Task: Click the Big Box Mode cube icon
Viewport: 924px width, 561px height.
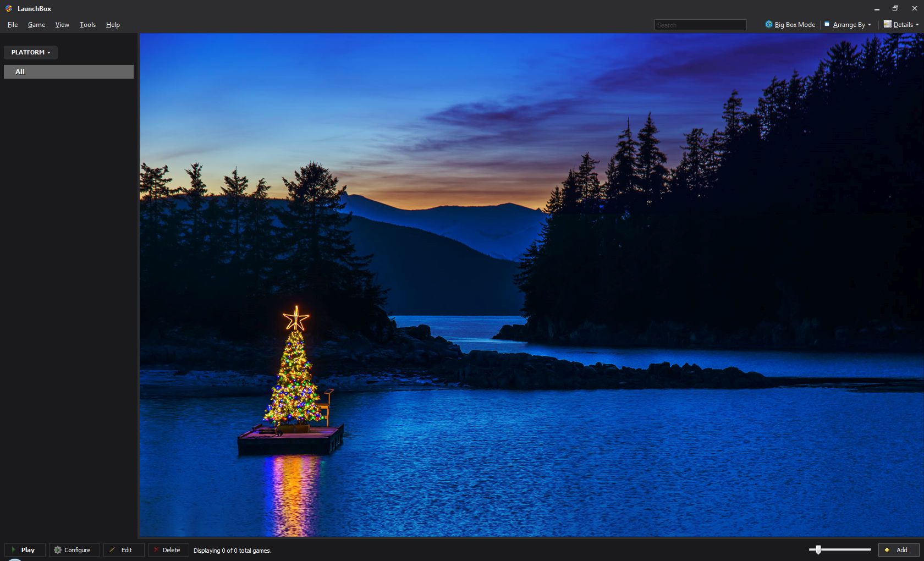Action: [x=769, y=24]
